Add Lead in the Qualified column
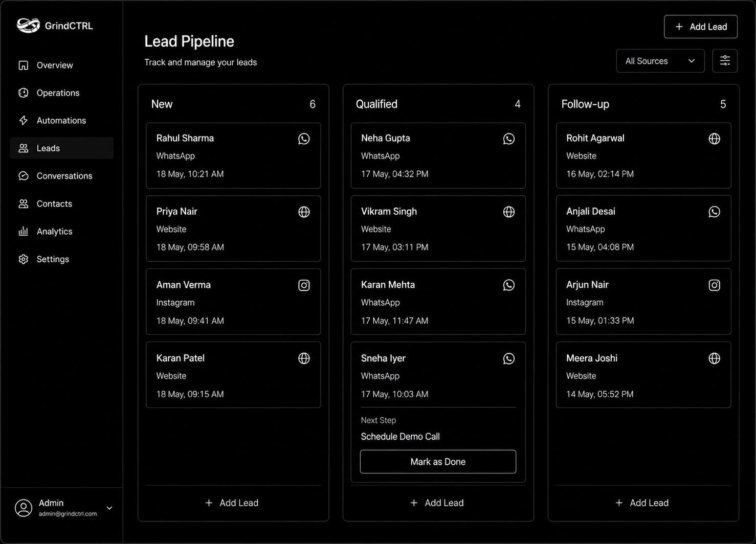This screenshot has width=756, height=544. click(x=437, y=503)
